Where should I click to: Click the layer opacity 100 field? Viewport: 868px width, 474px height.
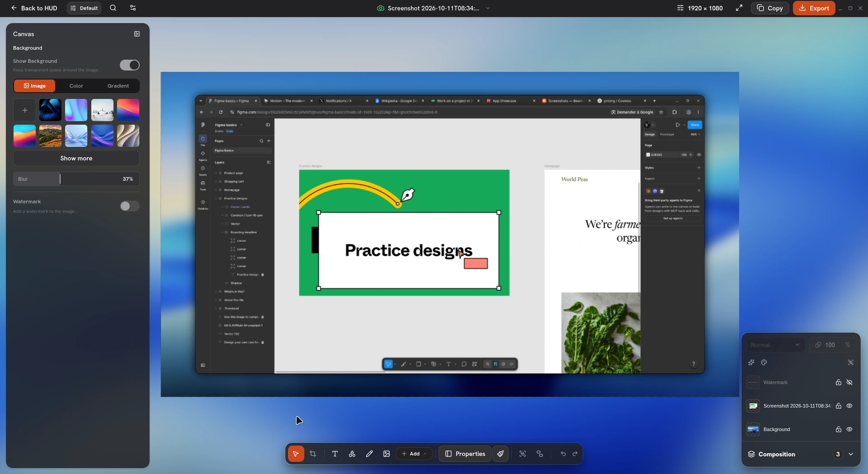(x=832, y=345)
